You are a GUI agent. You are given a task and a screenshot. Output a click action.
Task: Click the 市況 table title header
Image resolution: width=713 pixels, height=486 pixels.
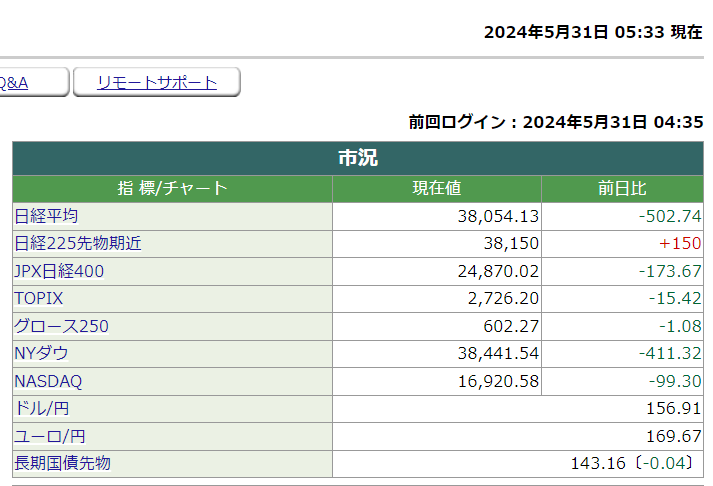click(x=358, y=158)
